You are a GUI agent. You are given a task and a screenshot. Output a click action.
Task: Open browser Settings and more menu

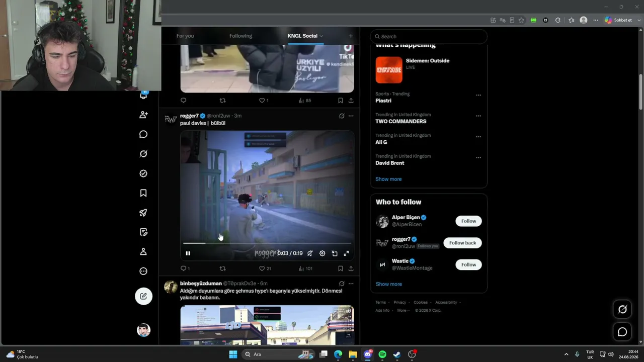pos(595,20)
